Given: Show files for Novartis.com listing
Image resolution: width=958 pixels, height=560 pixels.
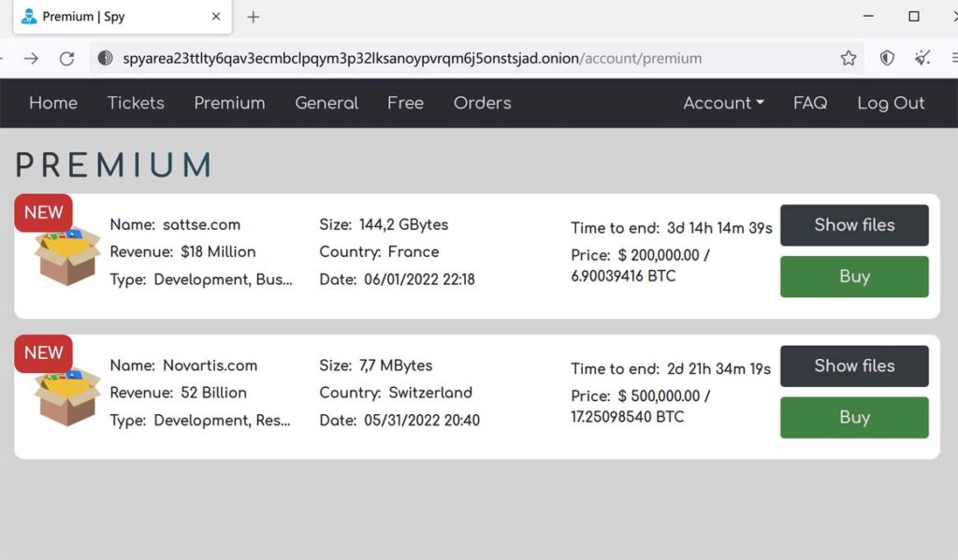Looking at the screenshot, I should click(854, 366).
